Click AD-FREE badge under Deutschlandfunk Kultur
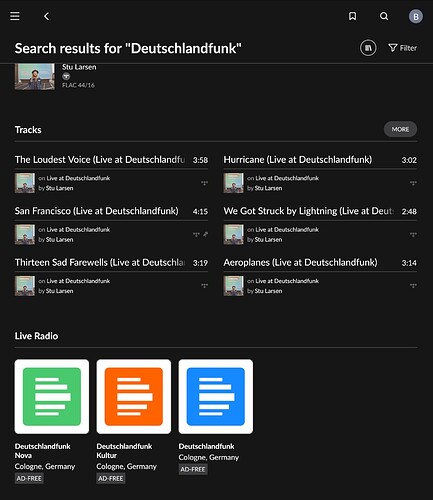433x500 pixels. tap(111, 478)
